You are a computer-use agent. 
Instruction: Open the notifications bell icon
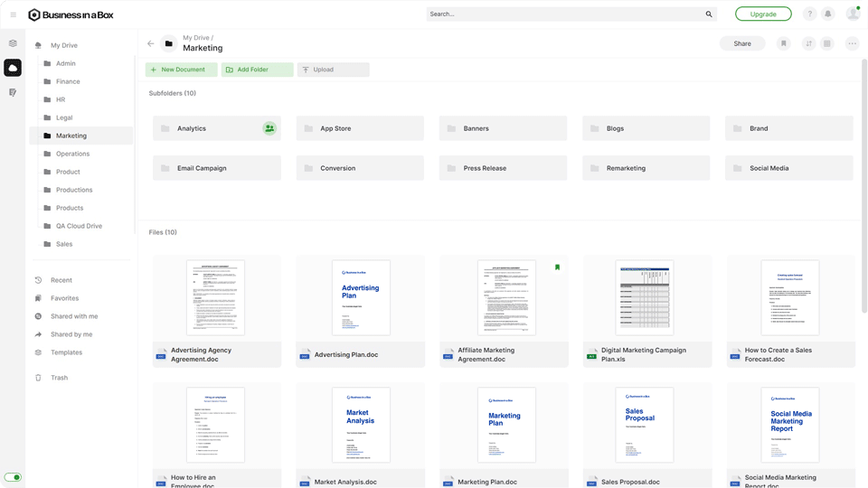(827, 14)
